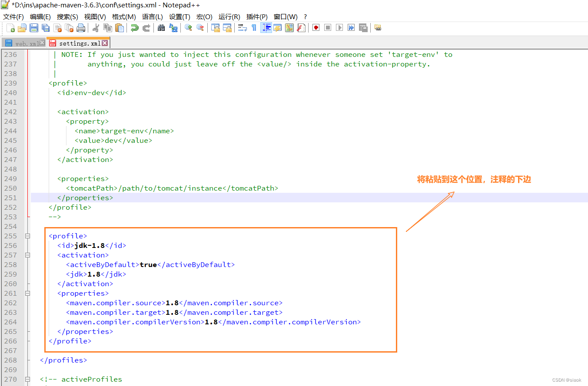Click the maven.compiler.target line

click(x=174, y=313)
